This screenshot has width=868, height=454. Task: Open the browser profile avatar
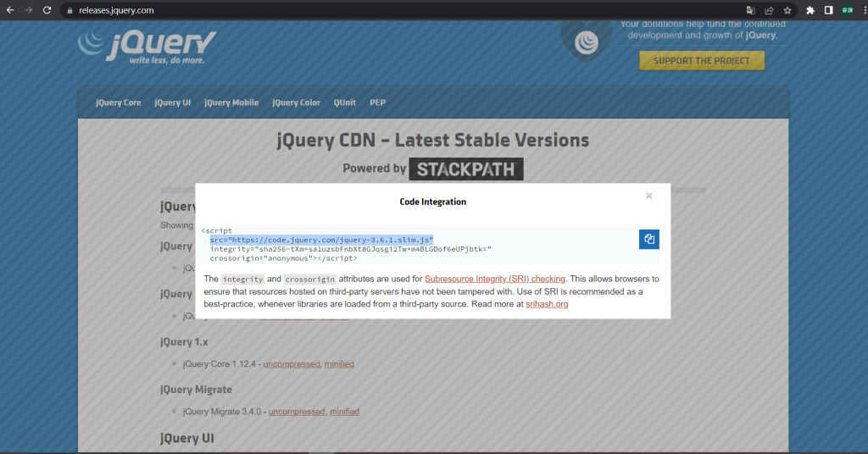[x=847, y=10]
